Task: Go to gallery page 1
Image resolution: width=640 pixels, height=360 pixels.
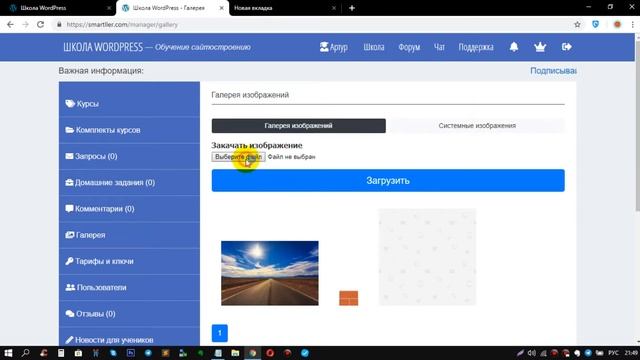Action: [220, 333]
